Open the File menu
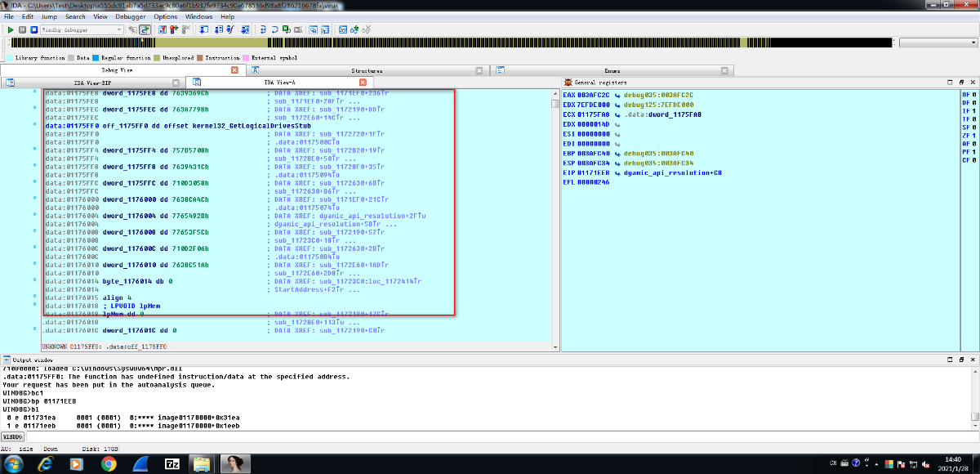 coord(9,16)
